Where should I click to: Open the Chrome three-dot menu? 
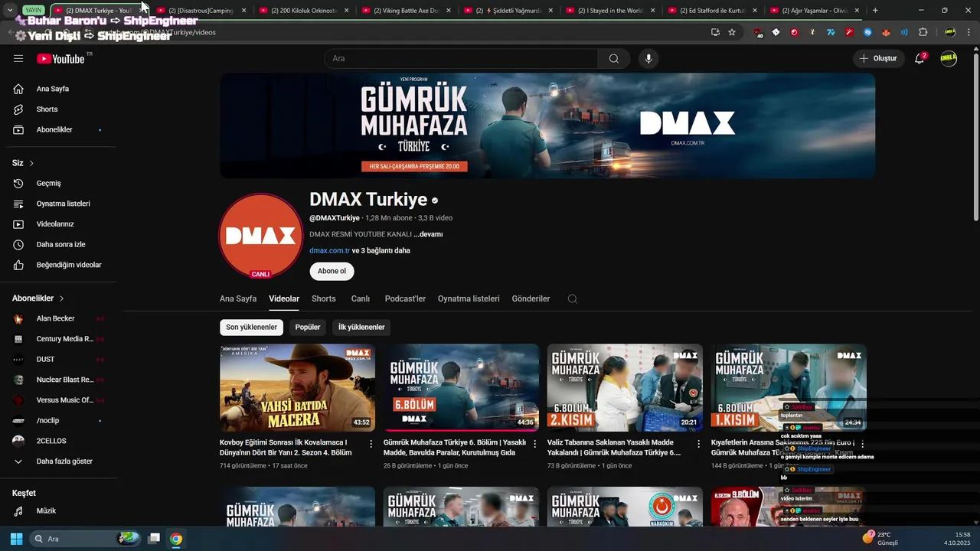point(969,32)
